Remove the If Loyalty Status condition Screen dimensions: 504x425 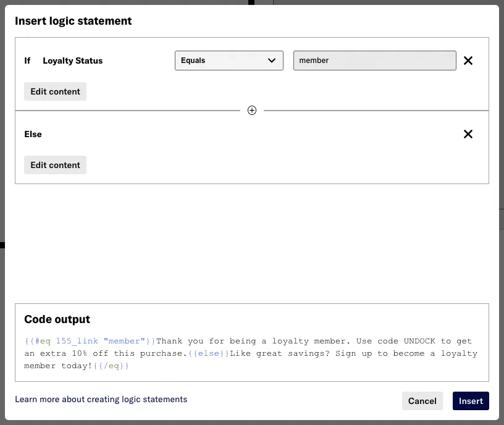click(468, 61)
